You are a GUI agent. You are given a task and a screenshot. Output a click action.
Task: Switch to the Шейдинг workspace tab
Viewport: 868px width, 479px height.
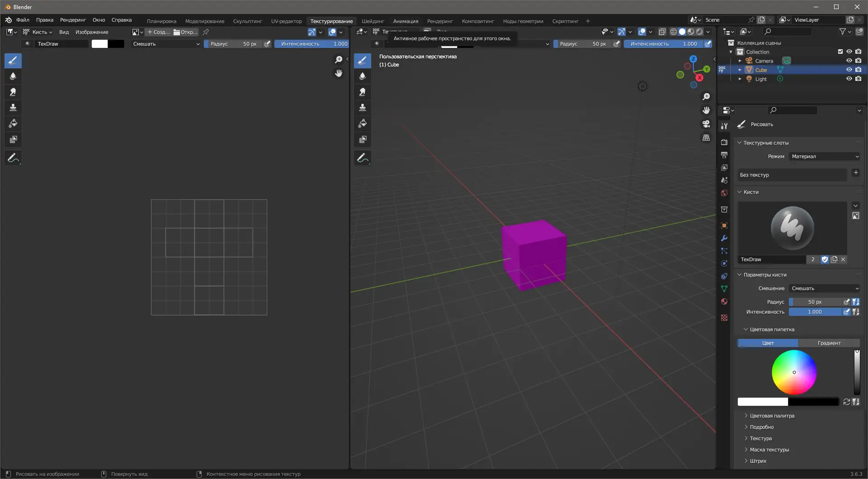coord(373,21)
